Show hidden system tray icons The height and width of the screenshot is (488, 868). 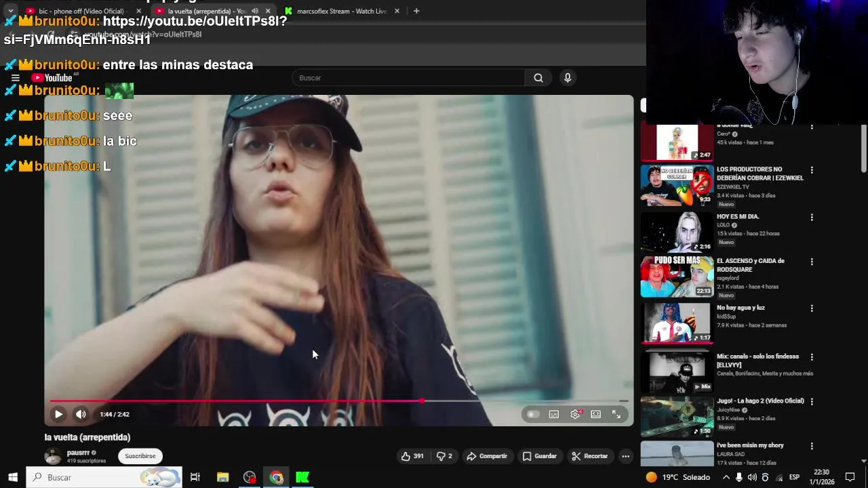pos(726,477)
